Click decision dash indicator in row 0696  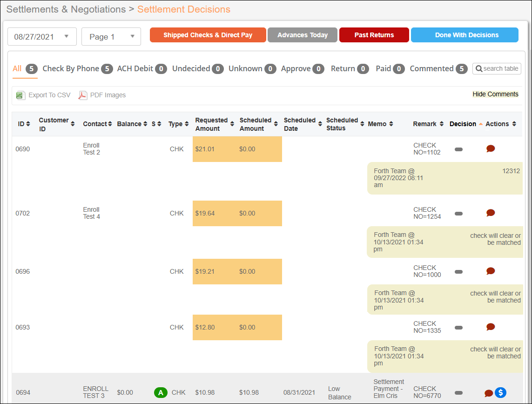tap(459, 272)
